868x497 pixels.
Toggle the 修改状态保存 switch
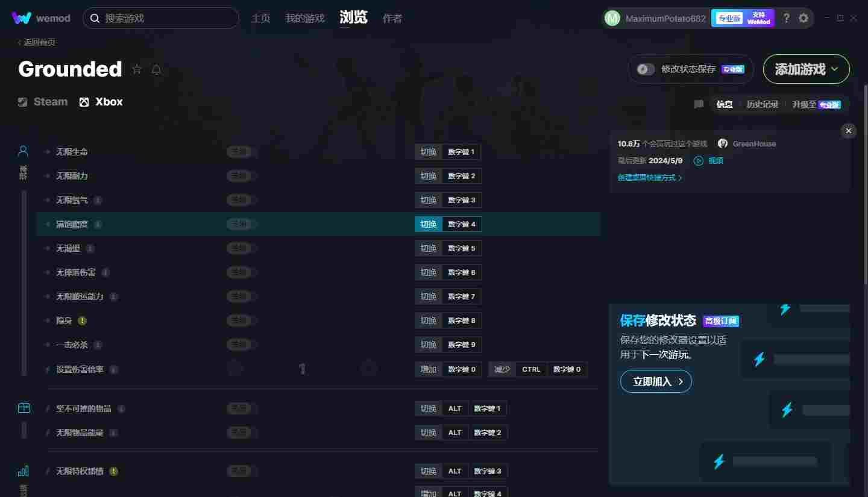pyautogui.click(x=646, y=69)
